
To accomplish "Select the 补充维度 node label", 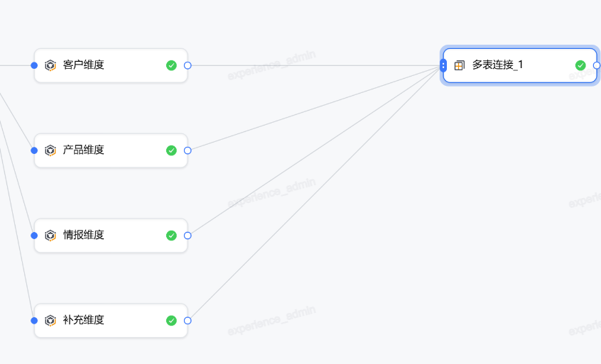I will point(84,321).
